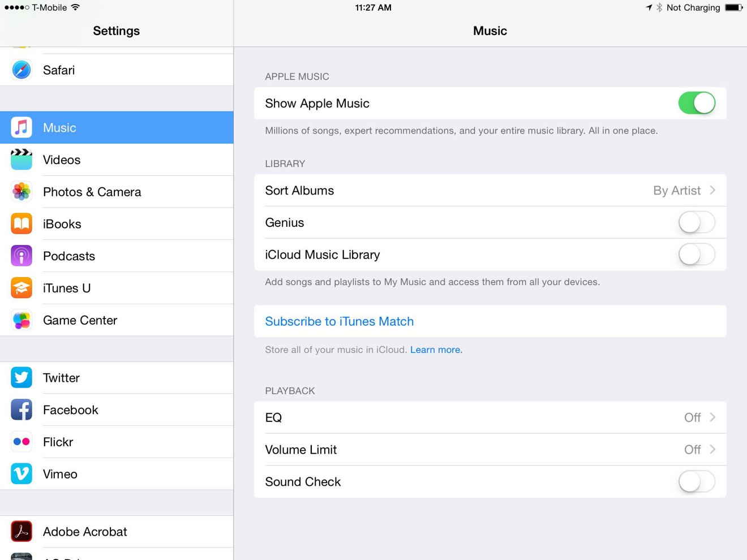Tap the Twitter bird icon

(22, 378)
